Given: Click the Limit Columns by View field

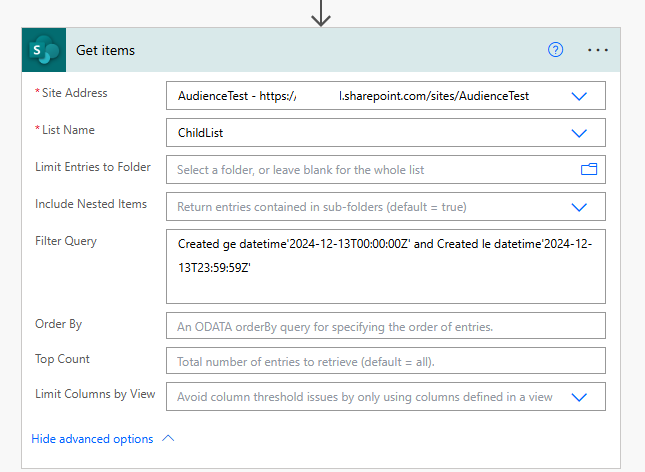Looking at the screenshot, I should [x=364, y=396].
